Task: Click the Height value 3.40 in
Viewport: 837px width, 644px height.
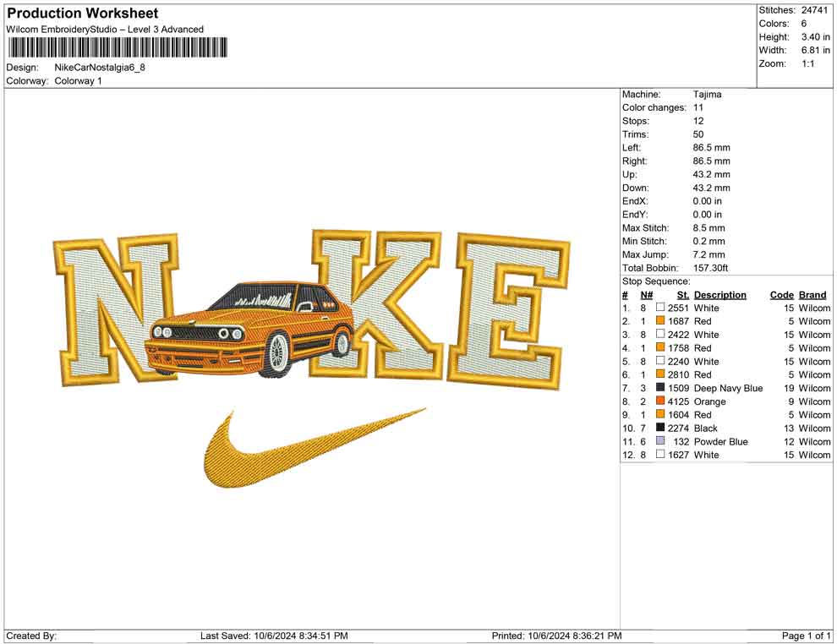Action: (x=816, y=37)
